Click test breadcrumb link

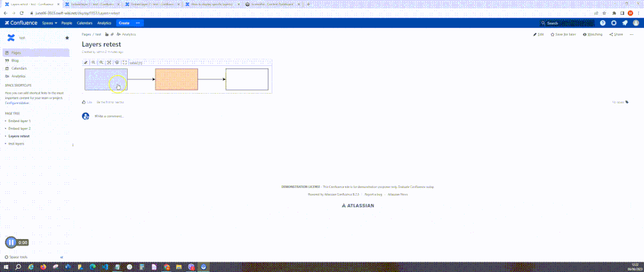coord(98,35)
